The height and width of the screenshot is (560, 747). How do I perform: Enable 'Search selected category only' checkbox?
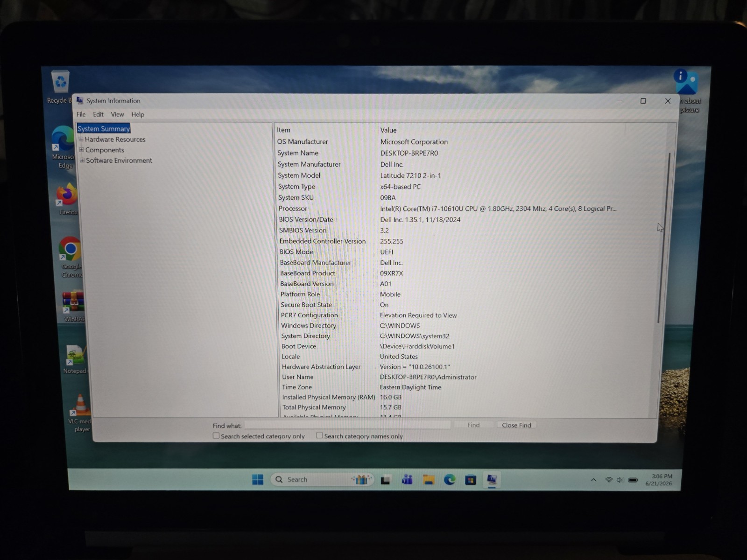pyautogui.click(x=216, y=435)
